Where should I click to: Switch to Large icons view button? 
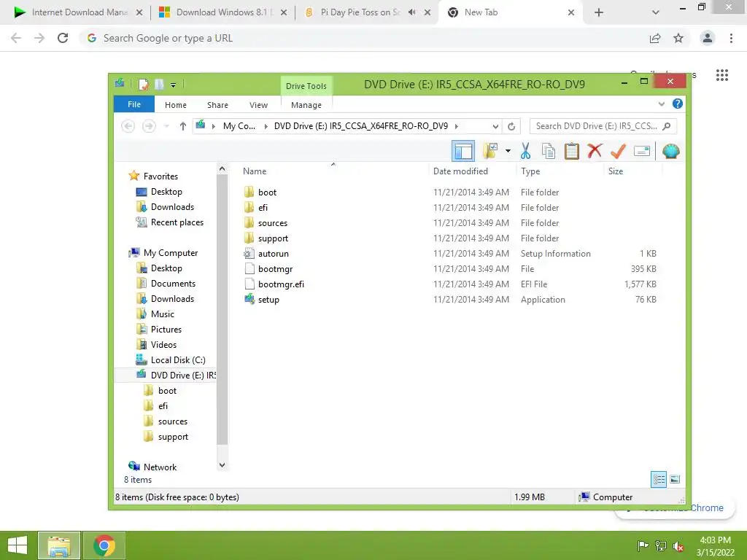(x=675, y=480)
